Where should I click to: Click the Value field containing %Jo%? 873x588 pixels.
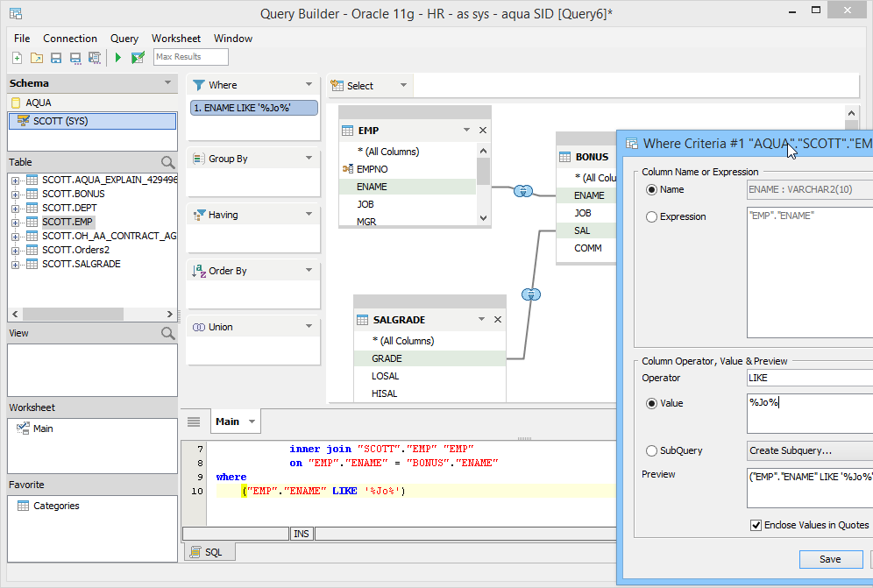pyautogui.click(x=810, y=413)
